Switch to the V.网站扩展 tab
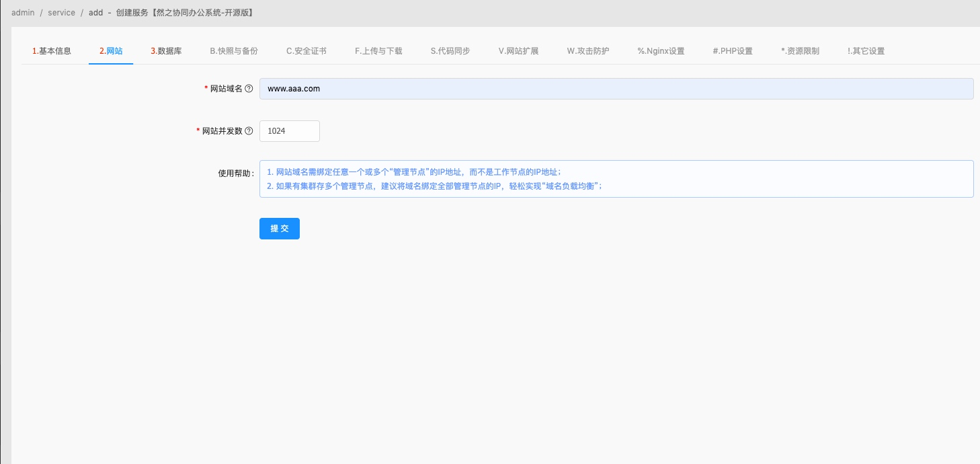This screenshot has height=464, width=980. 518,50
